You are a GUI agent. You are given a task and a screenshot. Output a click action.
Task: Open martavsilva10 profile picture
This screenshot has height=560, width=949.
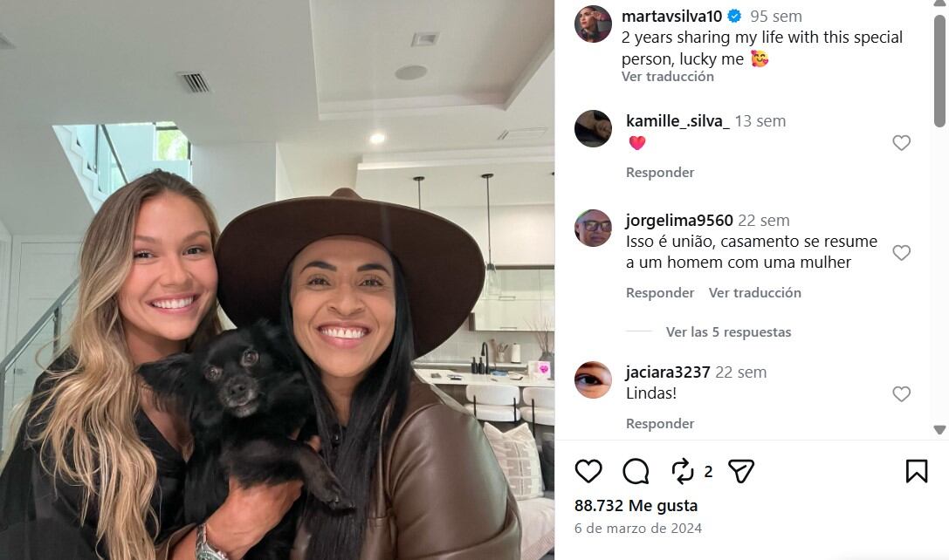[x=593, y=24]
